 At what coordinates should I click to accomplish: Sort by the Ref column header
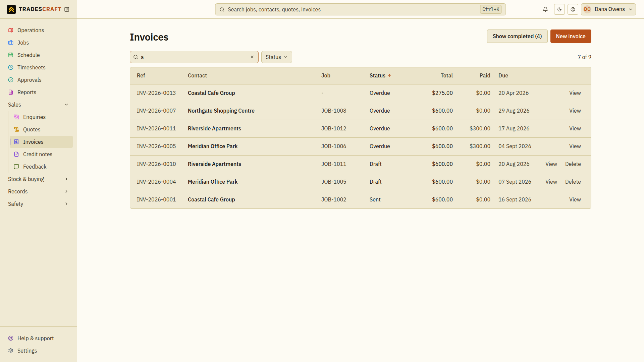[x=141, y=76]
